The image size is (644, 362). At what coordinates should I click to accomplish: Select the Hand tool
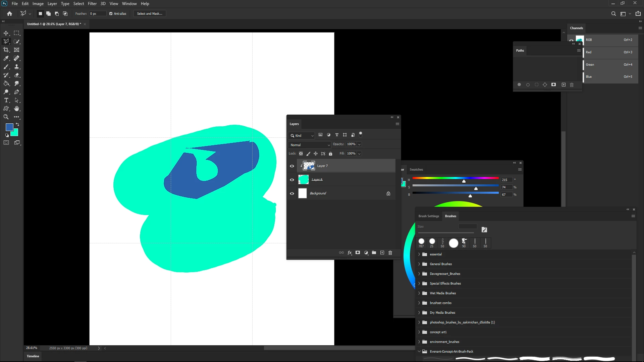click(17, 109)
